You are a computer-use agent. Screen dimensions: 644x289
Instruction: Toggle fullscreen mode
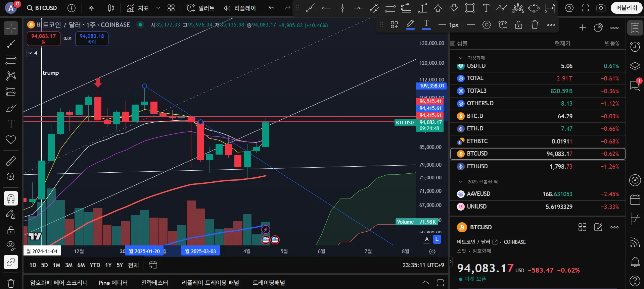[585, 8]
